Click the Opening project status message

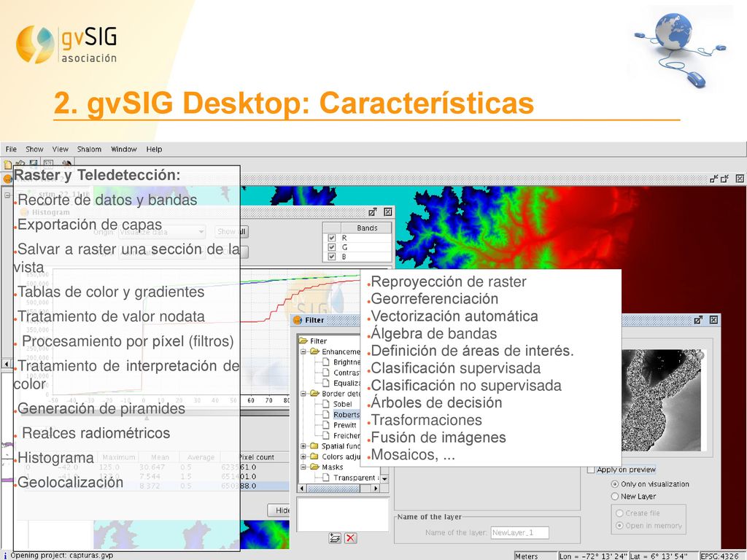point(62,555)
